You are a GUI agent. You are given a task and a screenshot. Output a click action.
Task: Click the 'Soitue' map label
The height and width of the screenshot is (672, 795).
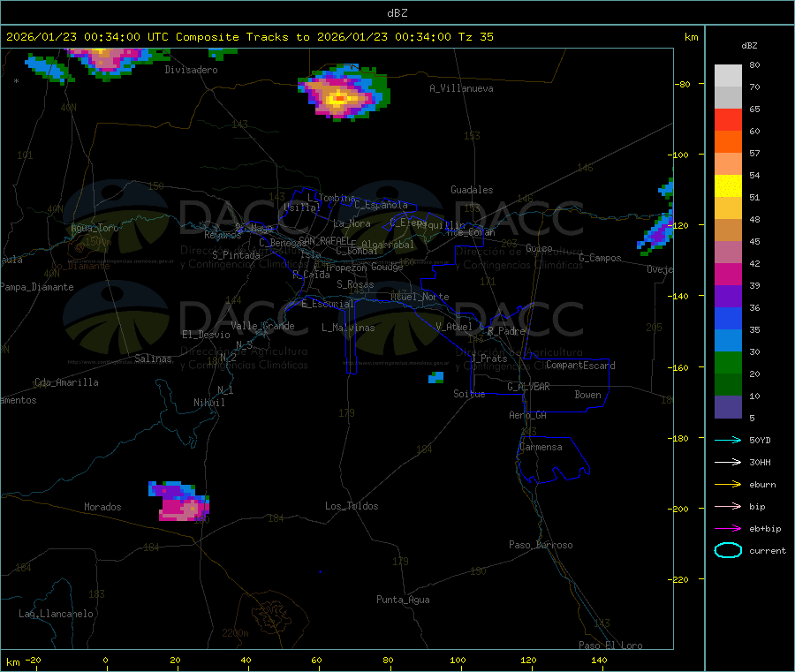click(470, 394)
